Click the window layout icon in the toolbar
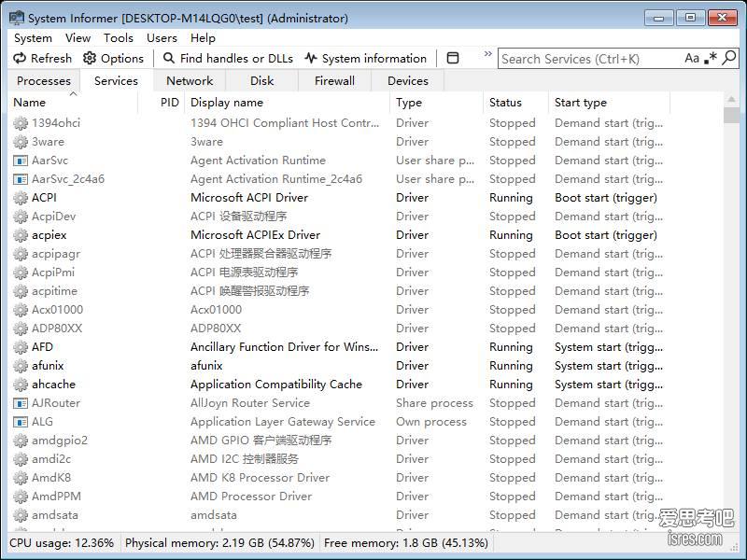 453,58
